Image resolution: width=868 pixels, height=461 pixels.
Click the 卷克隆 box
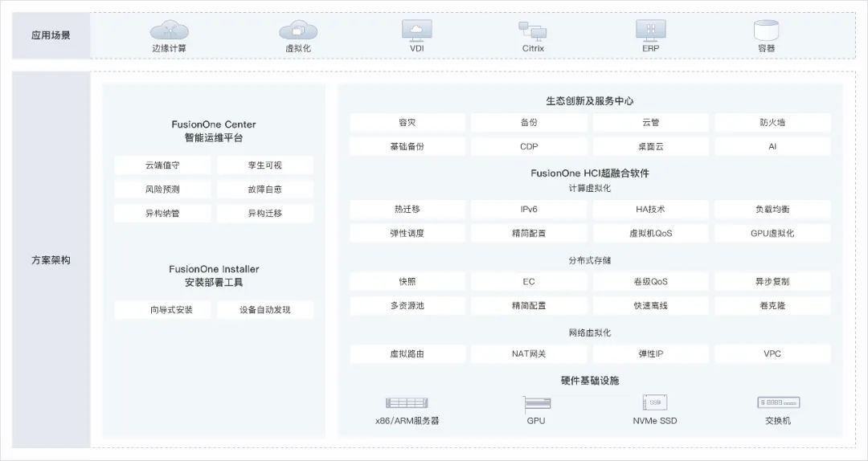772,305
